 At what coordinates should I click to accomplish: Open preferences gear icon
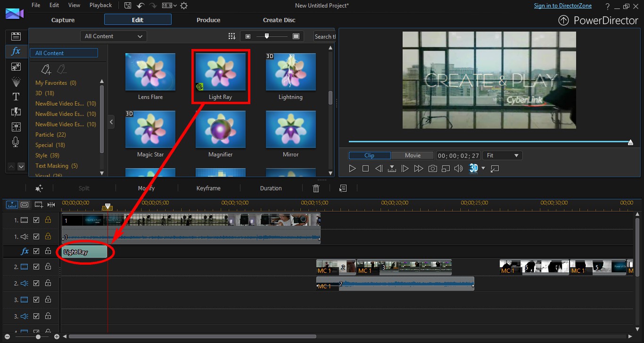(x=184, y=6)
